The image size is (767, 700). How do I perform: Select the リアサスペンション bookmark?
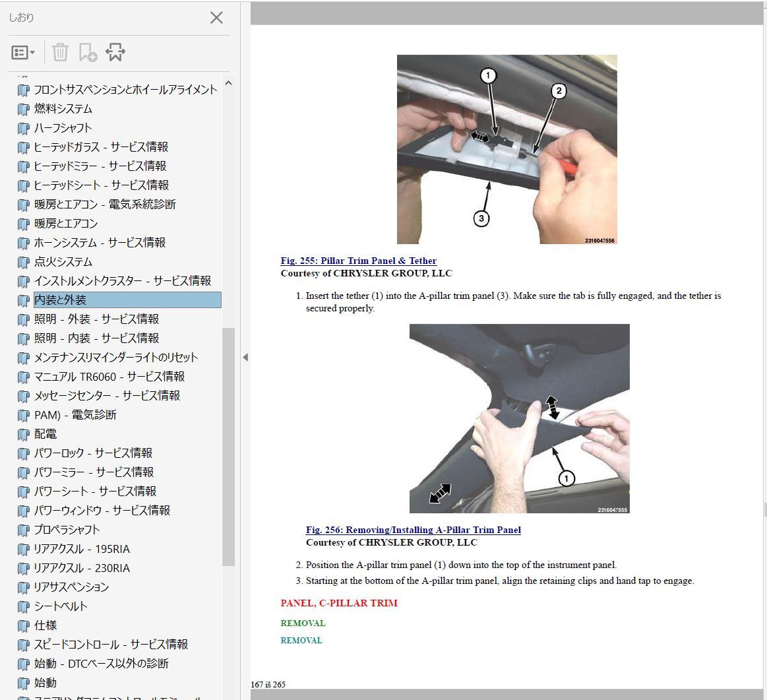(71, 587)
